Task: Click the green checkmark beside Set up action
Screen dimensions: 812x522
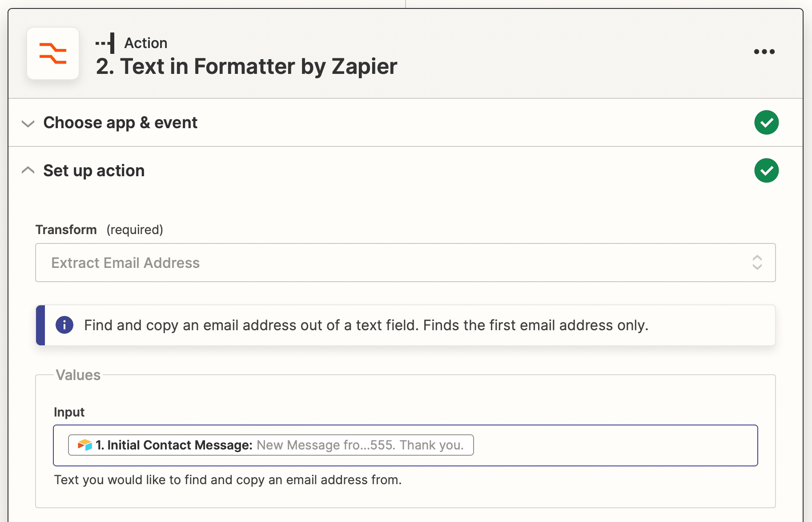Action: tap(766, 170)
